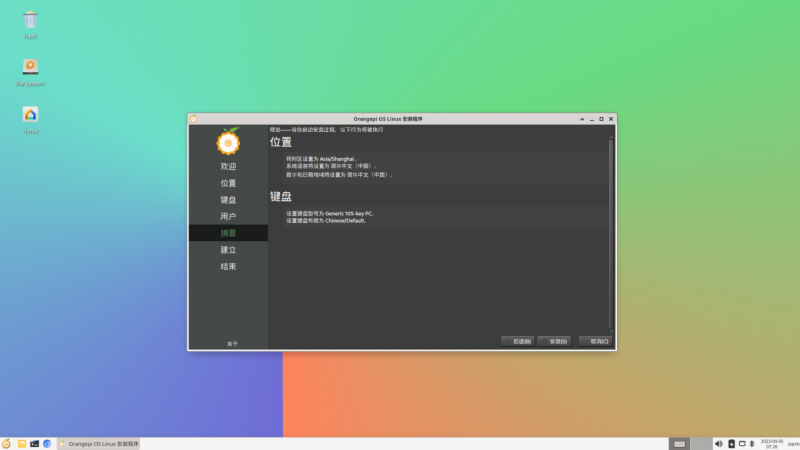Launch terminal from taskbar
The height and width of the screenshot is (450, 800).
click(x=34, y=443)
